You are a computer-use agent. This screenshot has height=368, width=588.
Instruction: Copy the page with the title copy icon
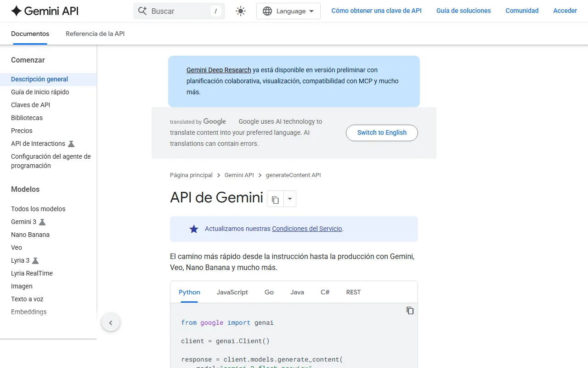(275, 199)
